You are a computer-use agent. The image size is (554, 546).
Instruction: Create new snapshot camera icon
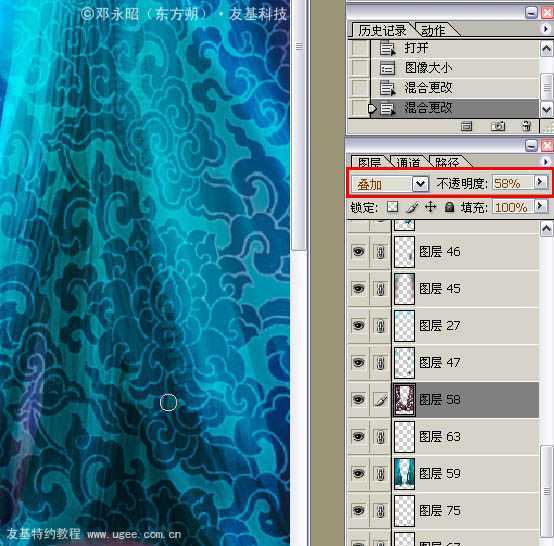tap(497, 126)
